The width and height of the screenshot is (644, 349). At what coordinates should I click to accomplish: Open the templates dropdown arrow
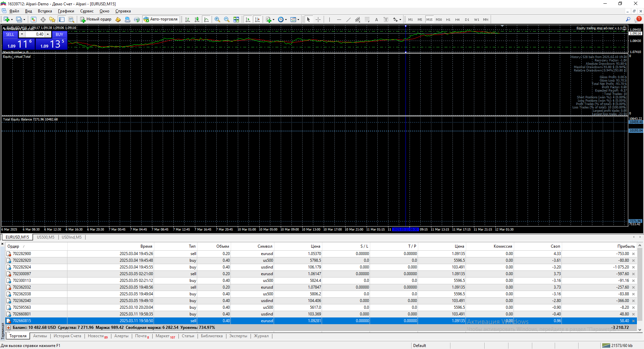pos(298,19)
